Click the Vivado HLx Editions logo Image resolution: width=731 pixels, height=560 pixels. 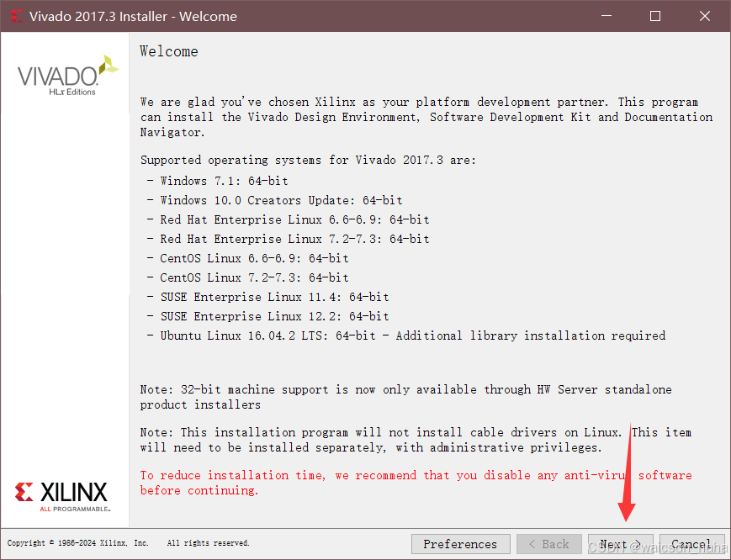point(67,76)
